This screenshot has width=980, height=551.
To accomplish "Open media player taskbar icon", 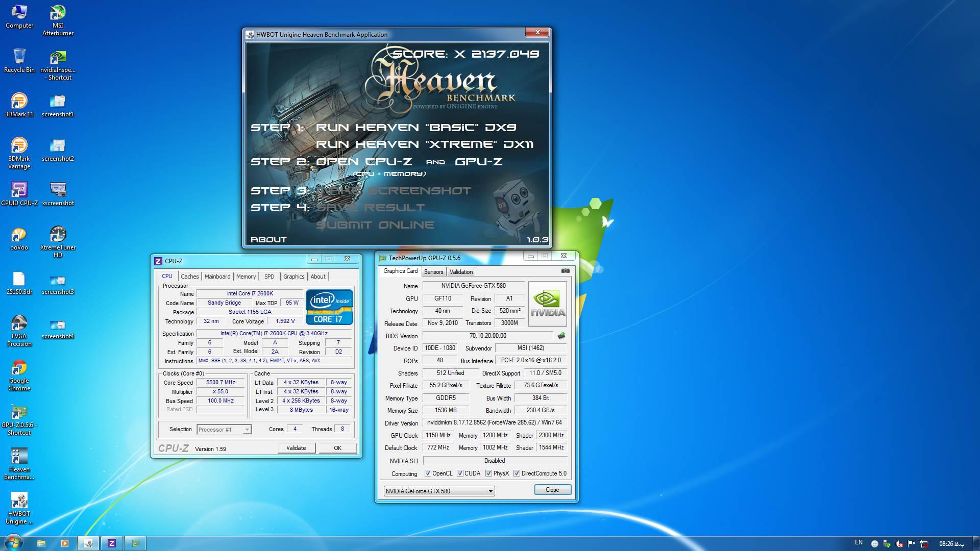I will pos(64,543).
